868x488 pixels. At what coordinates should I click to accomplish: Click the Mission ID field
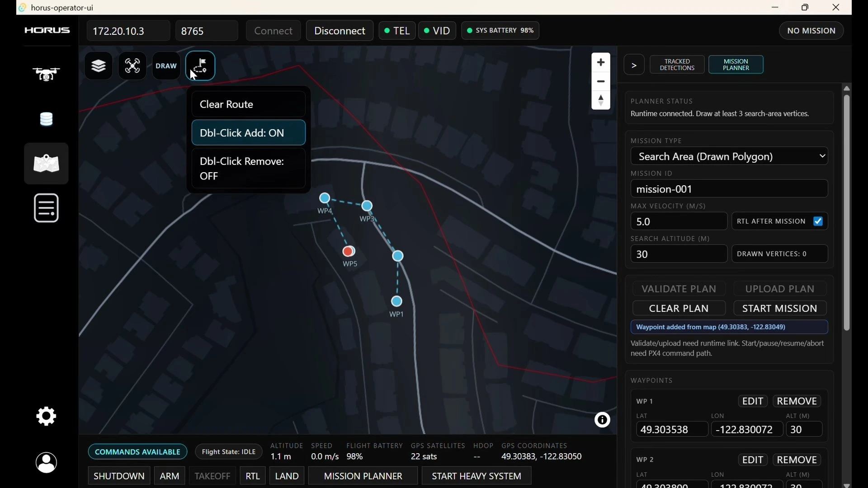pos(729,189)
